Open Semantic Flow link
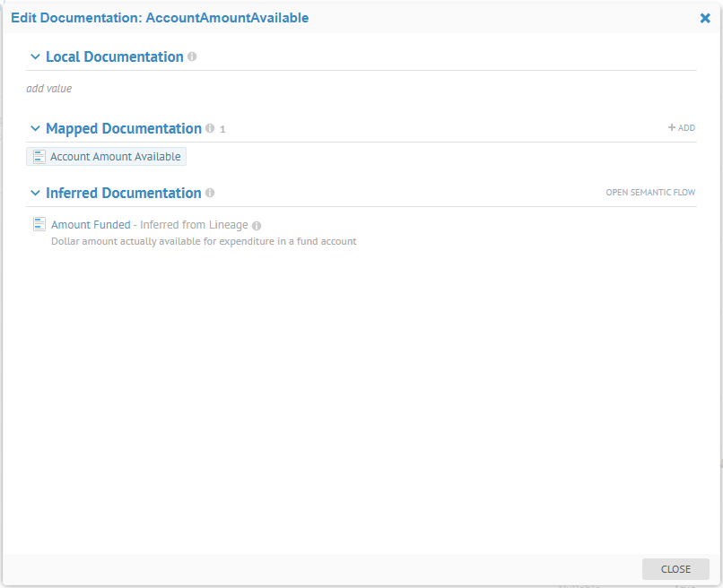 click(650, 193)
